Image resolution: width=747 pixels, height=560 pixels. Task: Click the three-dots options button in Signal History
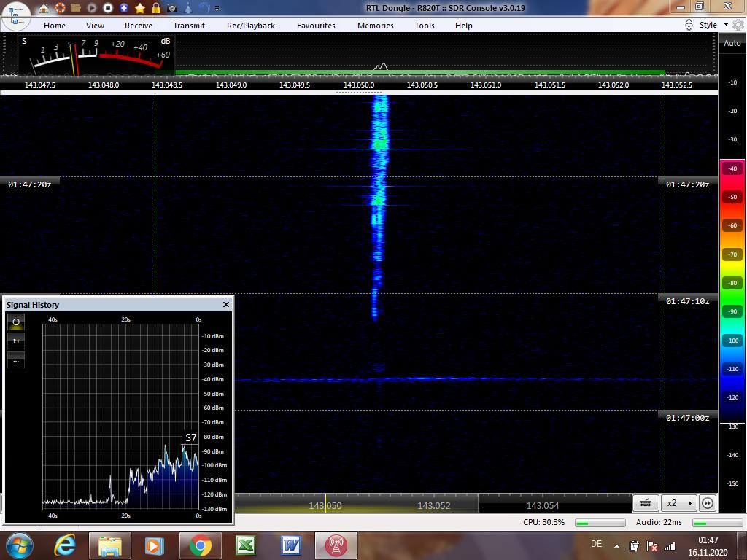point(16,360)
